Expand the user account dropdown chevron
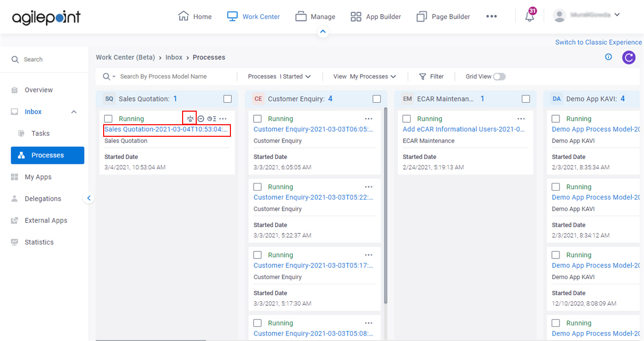644x341 pixels. coord(617,15)
